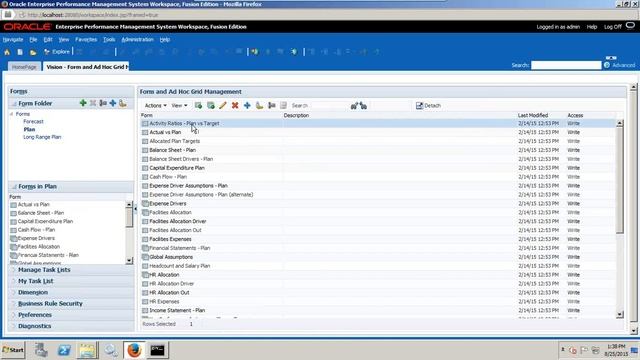
Task: Collapse the Forms in Plan section
Action: (x=14, y=187)
